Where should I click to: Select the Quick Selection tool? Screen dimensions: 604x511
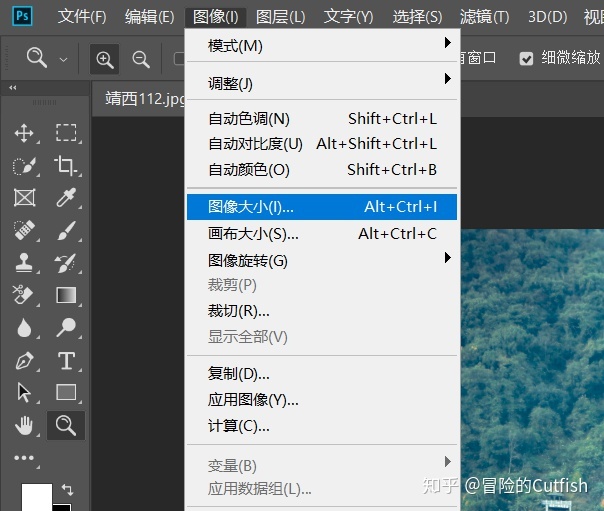click(x=24, y=166)
